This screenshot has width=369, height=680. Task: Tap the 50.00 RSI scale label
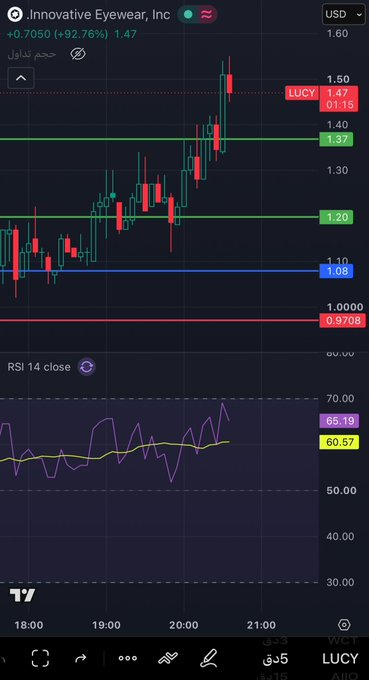click(x=340, y=490)
